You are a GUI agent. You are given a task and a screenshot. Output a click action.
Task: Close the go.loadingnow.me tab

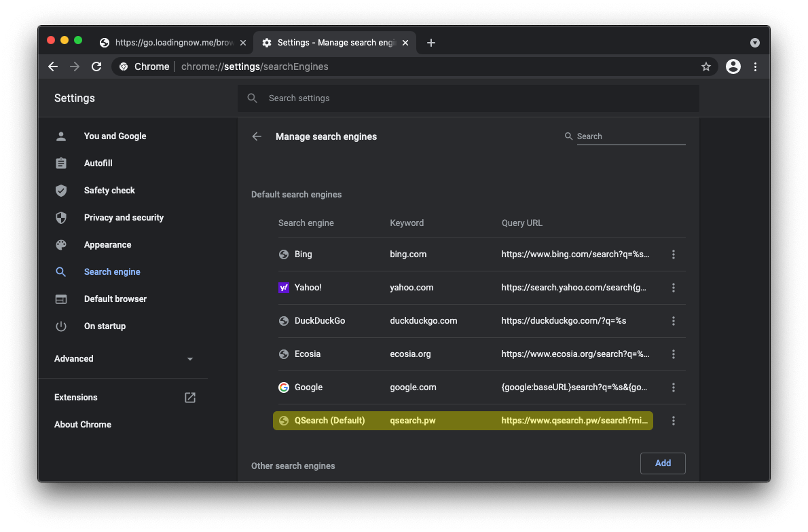[x=243, y=43]
